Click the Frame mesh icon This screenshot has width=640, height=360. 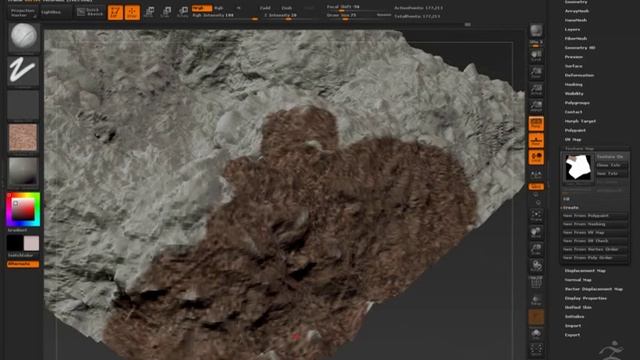[536, 216]
